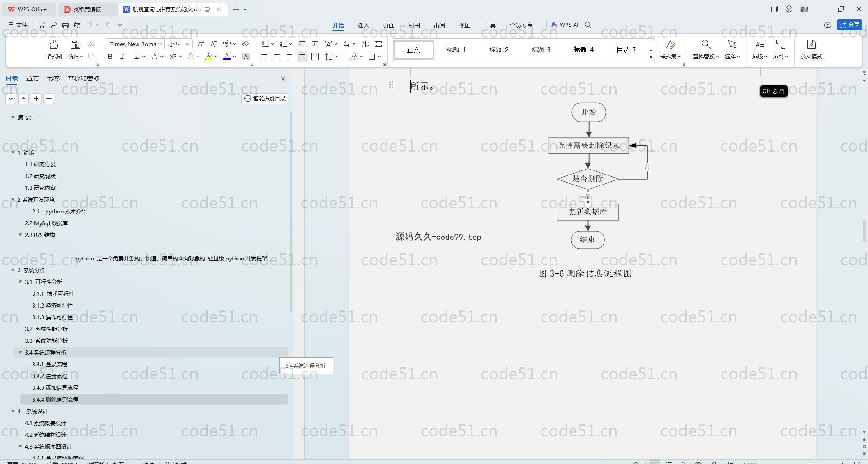Open the font size dropdown

pos(187,44)
